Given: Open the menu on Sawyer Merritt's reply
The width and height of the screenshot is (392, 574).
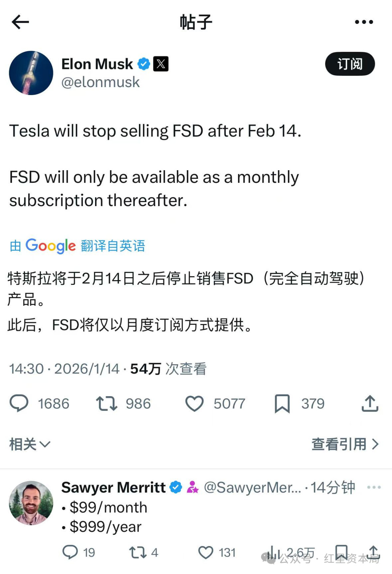Looking at the screenshot, I should pyautogui.click(x=374, y=487).
